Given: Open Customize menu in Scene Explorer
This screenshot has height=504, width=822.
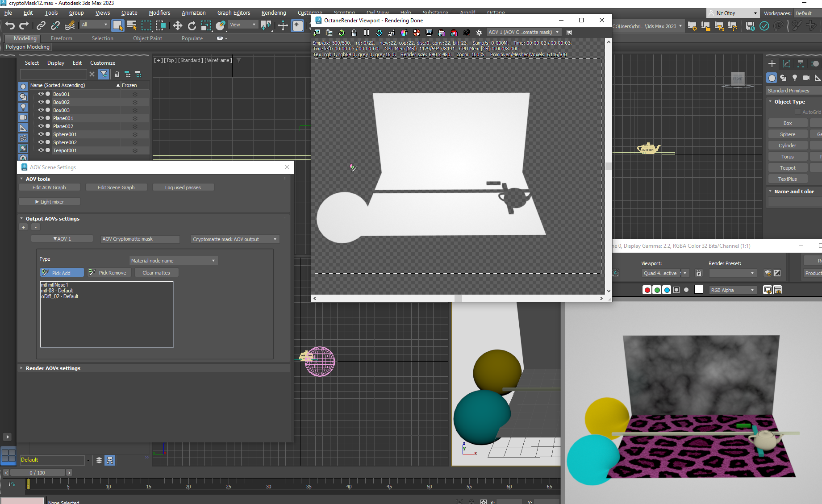Looking at the screenshot, I should pos(103,63).
